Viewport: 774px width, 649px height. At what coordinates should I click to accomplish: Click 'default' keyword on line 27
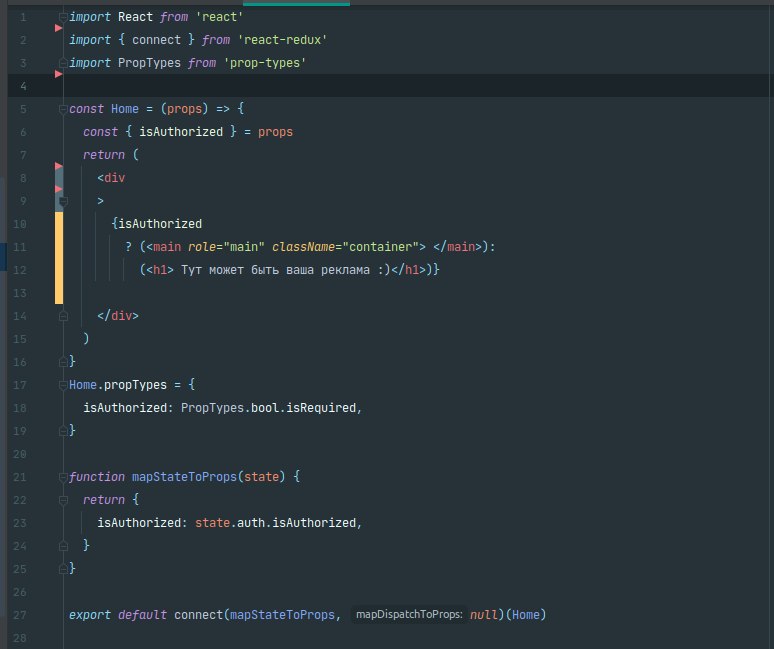(x=142, y=615)
